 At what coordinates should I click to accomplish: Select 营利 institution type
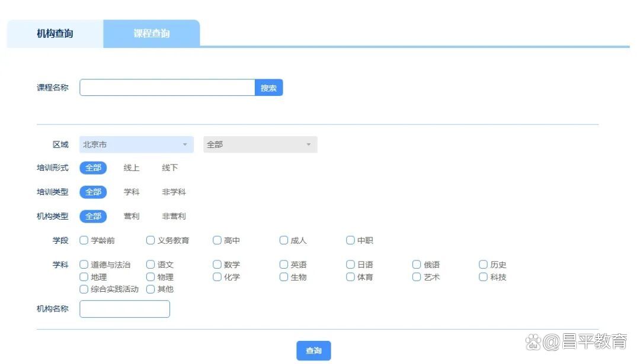click(132, 217)
